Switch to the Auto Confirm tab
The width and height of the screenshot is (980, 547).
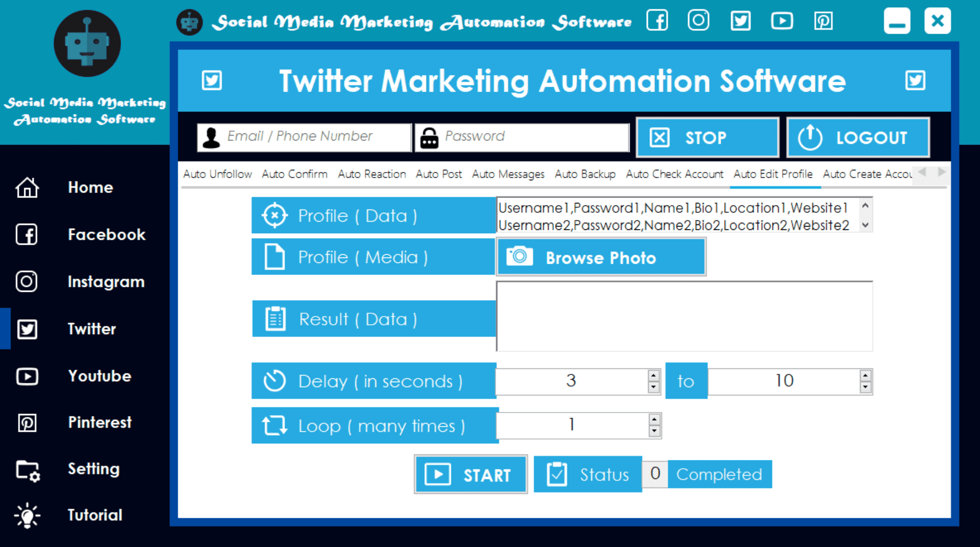pyautogui.click(x=295, y=174)
